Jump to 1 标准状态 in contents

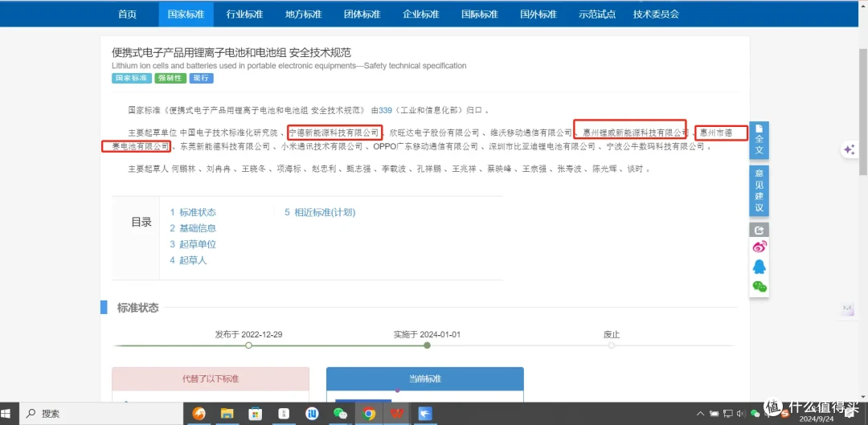[193, 212]
